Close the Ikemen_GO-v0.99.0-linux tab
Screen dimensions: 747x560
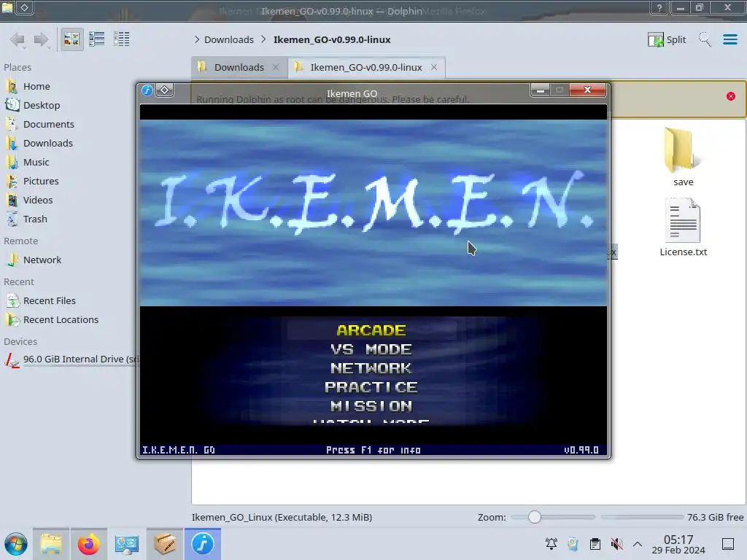tap(434, 67)
